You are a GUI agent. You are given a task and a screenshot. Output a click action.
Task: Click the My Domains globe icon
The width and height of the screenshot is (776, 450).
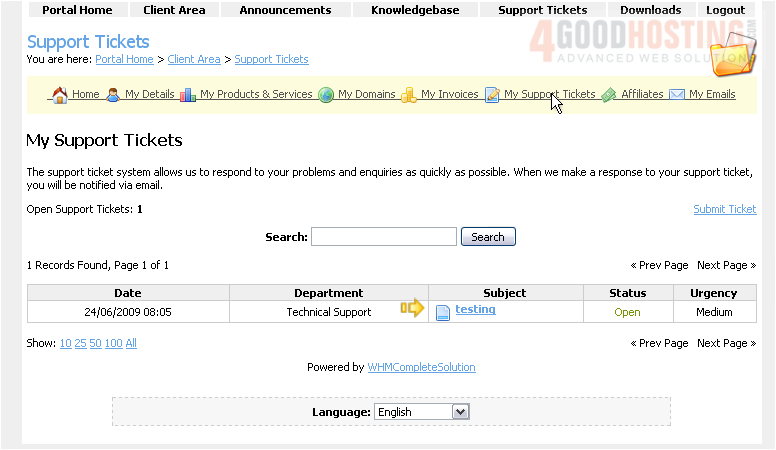pyautogui.click(x=326, y=95)
